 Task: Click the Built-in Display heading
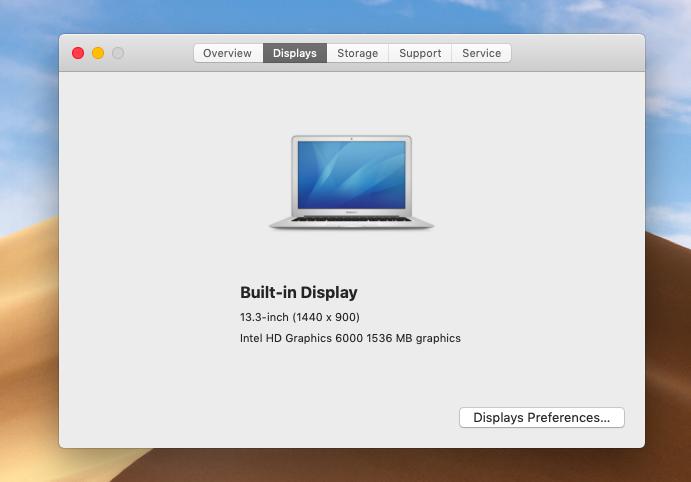[x=299, y=293]
